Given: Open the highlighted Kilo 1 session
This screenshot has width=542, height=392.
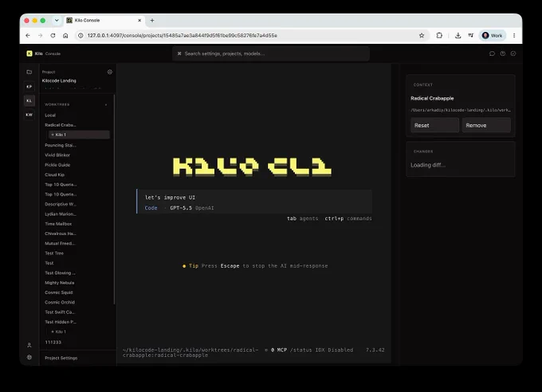Looking at the screenshot, I should pyautogui.click(x=78, y=135).
